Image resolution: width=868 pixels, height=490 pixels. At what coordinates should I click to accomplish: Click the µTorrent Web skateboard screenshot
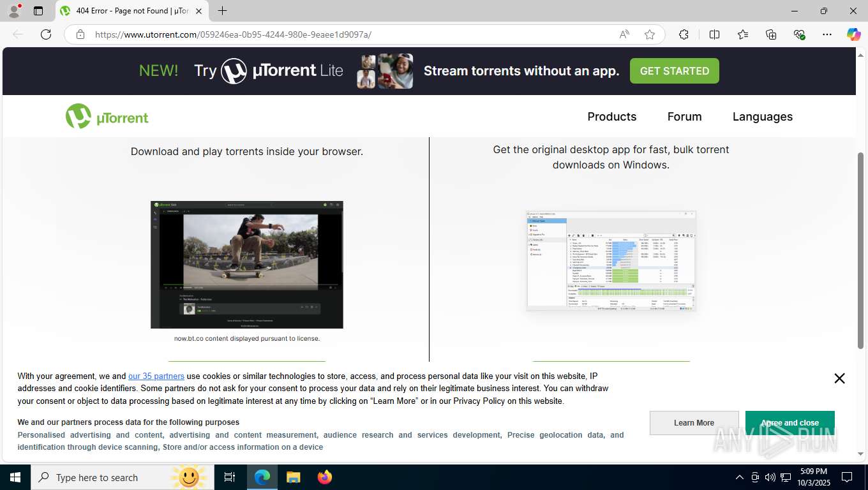247,265
